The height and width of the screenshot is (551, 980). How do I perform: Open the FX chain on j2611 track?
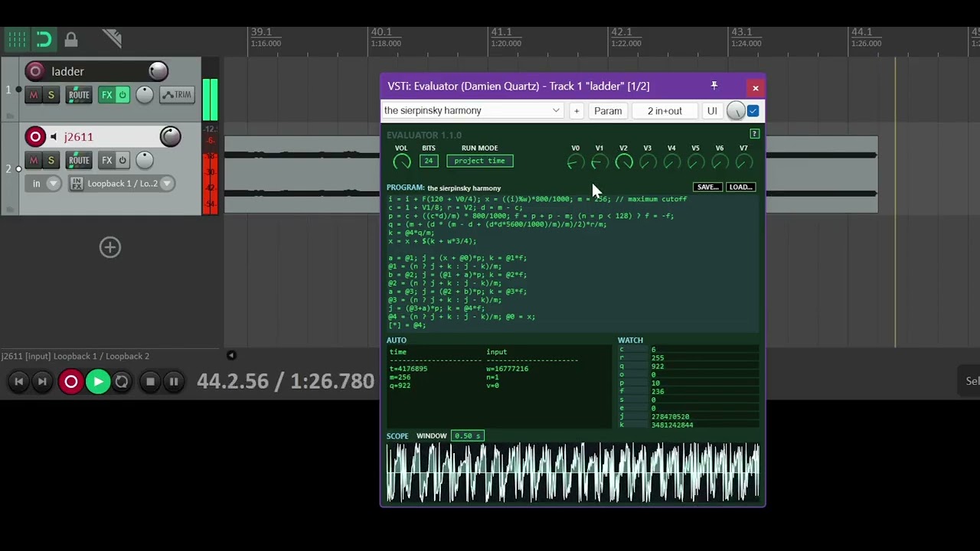[x=106, y=160]
